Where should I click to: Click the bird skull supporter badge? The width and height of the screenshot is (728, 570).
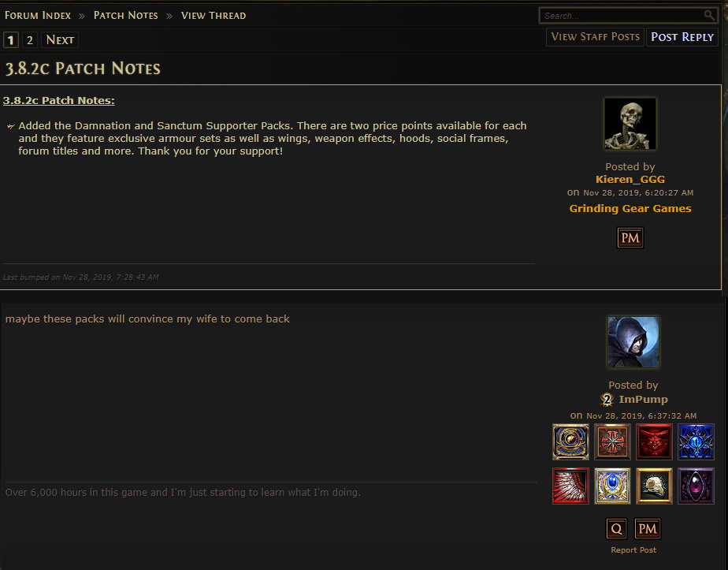coord(654,486)
